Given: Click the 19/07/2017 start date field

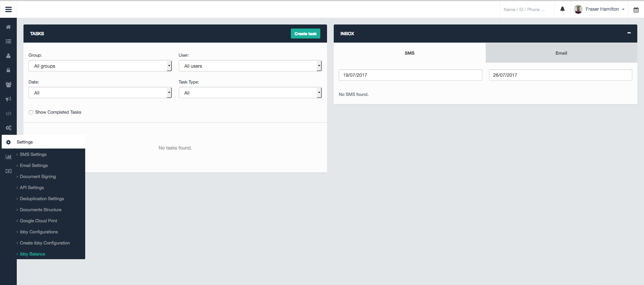Looking at the screenshot, I should 410,75.
